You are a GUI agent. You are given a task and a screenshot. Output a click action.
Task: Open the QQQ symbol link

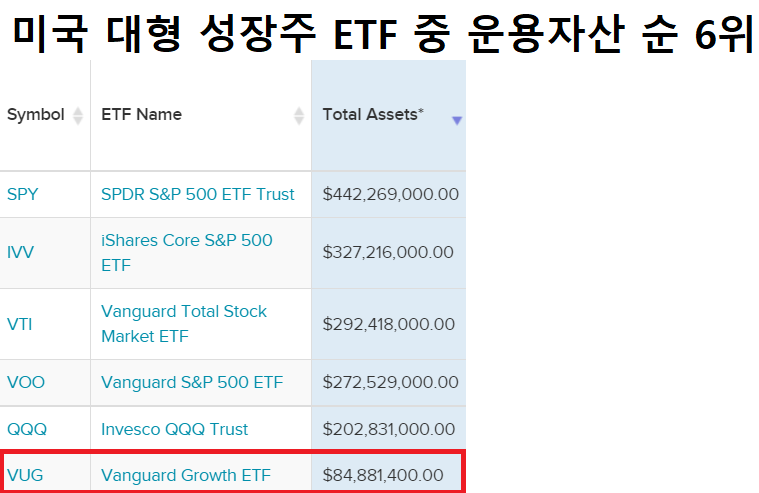[27, 429]
